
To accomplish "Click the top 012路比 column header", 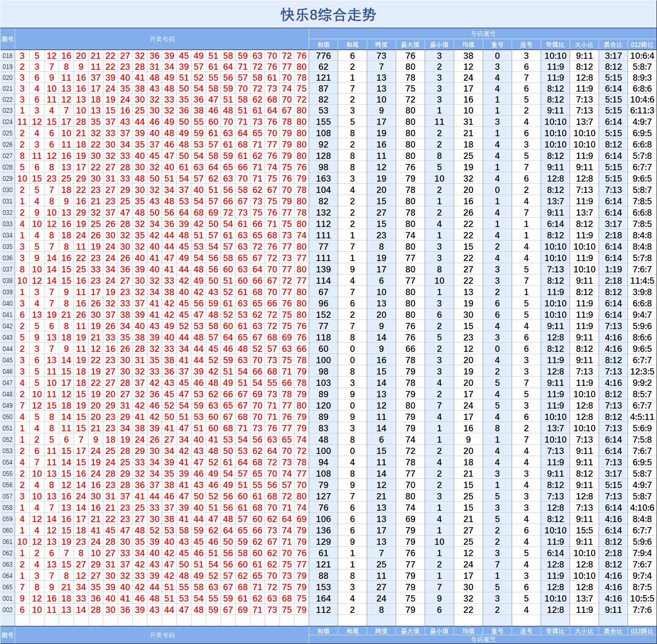I will click(x=642, y=45).
